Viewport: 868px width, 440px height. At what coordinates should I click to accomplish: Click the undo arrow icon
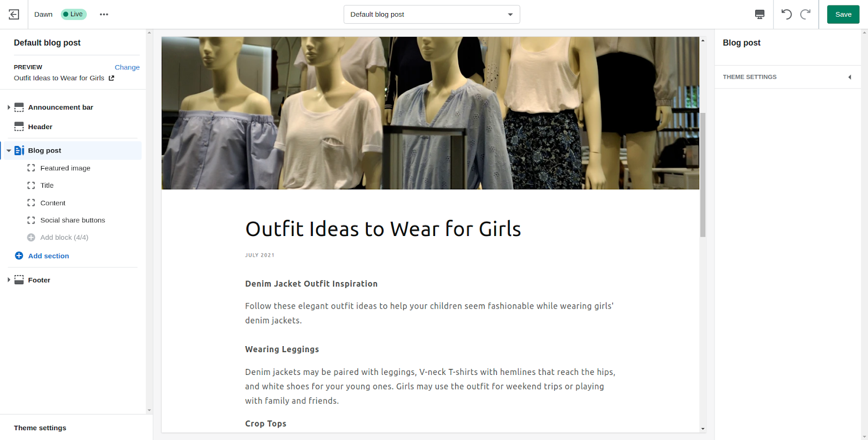787,15
